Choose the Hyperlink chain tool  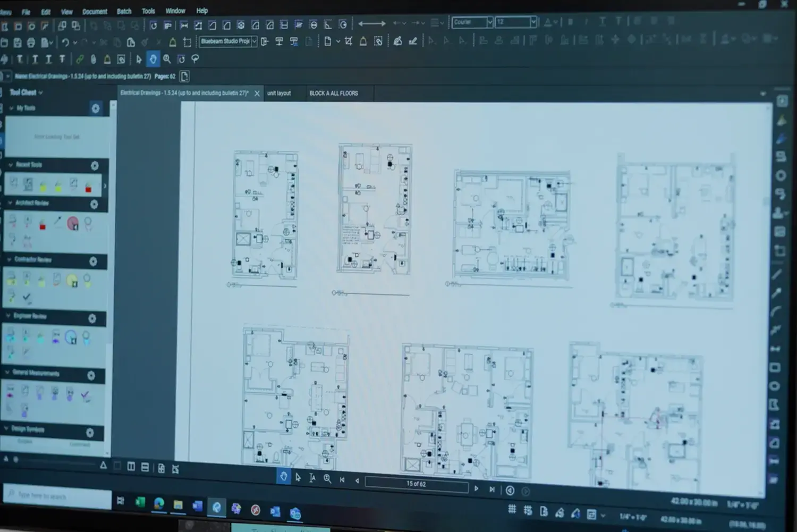click(80, 59)
